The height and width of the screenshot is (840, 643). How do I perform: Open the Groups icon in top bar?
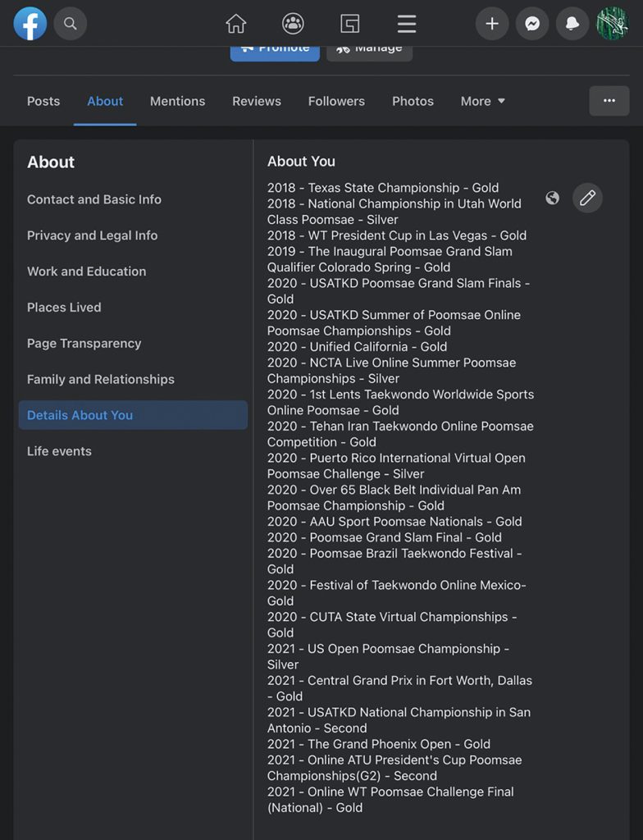[x=293, y=24]
